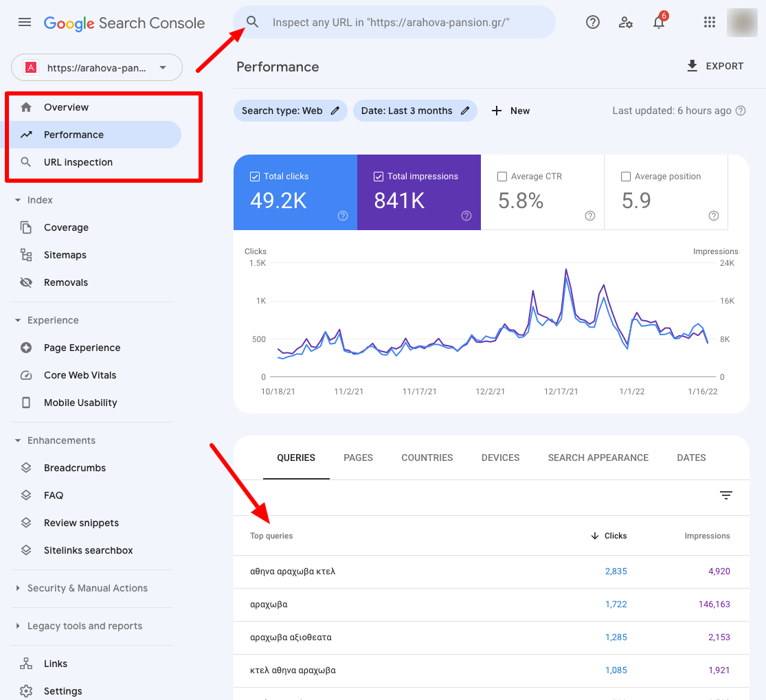Viewport: 766px width, 700px height.
Task: Open the notifications bell
Action: coord(659,22)
